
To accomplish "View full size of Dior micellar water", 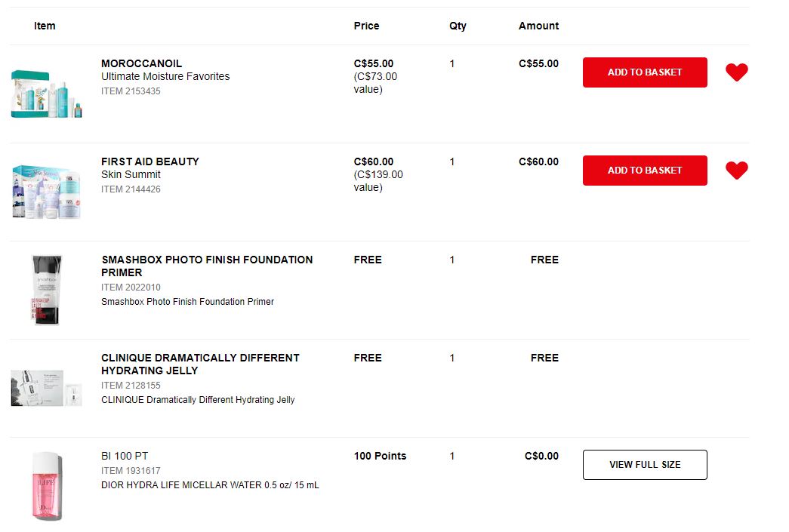I will click(645, 465).
